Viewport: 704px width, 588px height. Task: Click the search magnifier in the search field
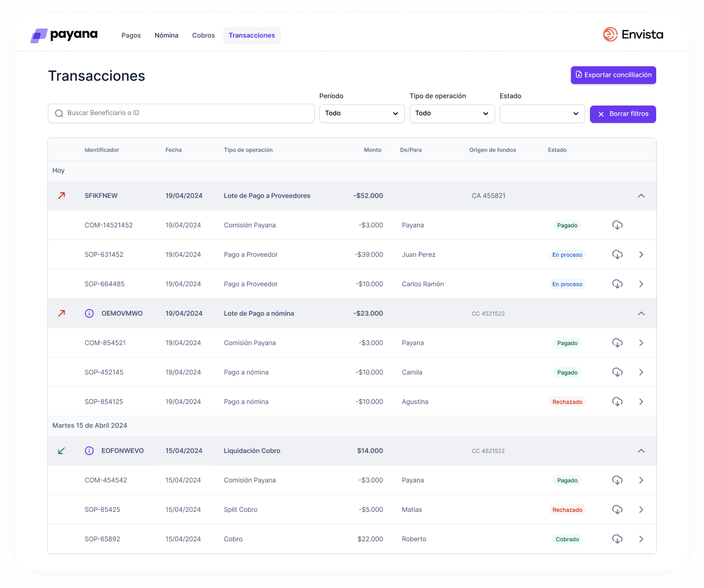click(58, 113)
